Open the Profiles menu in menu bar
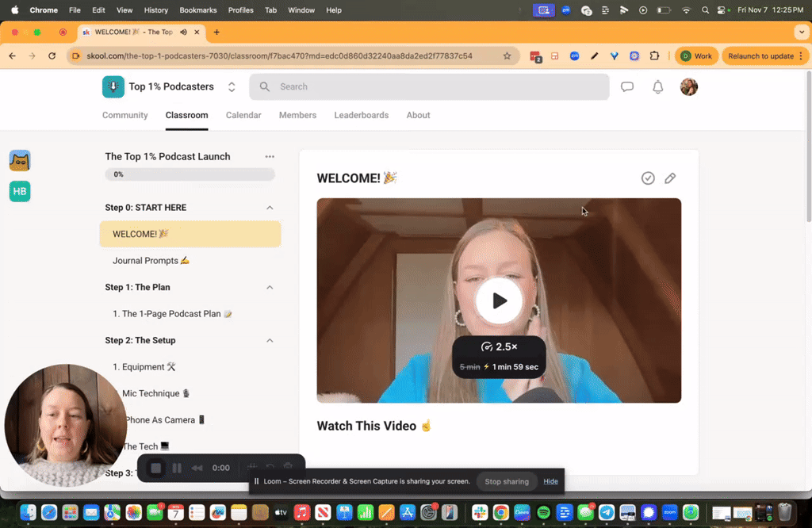 coord(241,10)
